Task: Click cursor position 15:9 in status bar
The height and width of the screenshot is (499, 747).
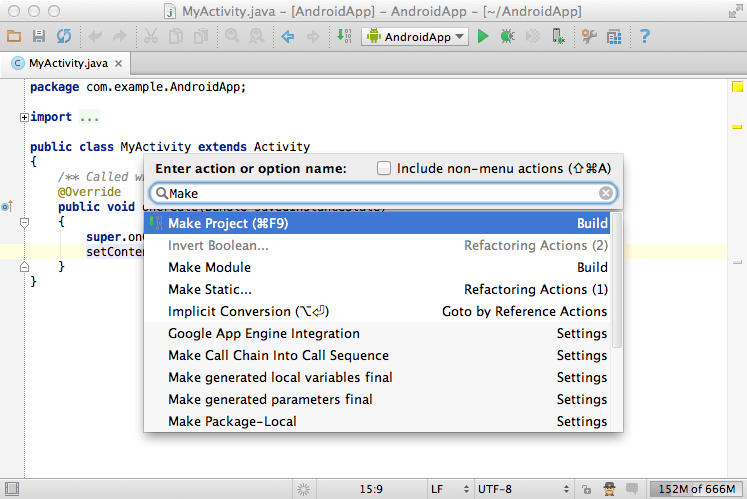Action: coord(371,489)
